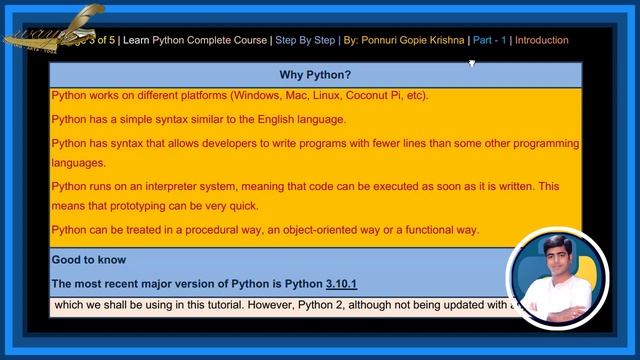
Task: Click the underlined version number 3.10.1
Action: (x=341, y=284)
